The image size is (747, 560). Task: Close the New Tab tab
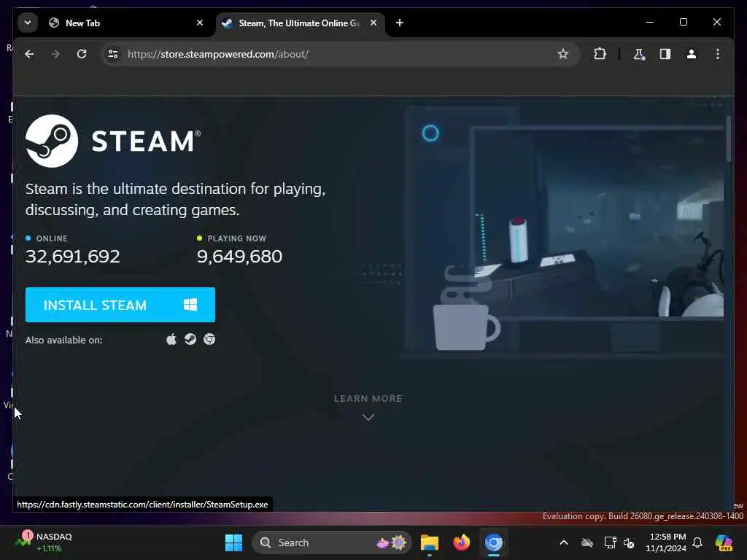200,23
